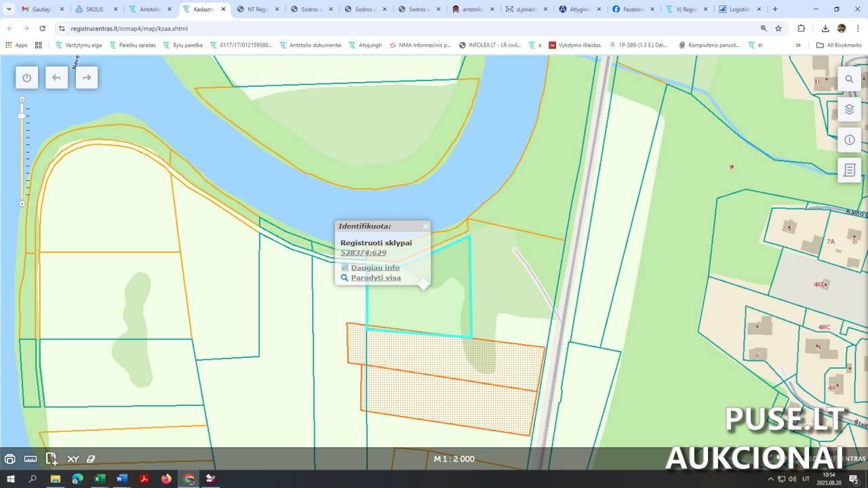Open the map layers panel

[849, 109]
